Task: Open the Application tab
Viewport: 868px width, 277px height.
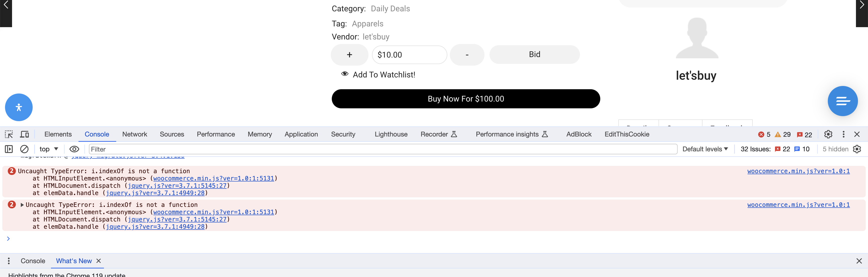Action: click(301, 134)
